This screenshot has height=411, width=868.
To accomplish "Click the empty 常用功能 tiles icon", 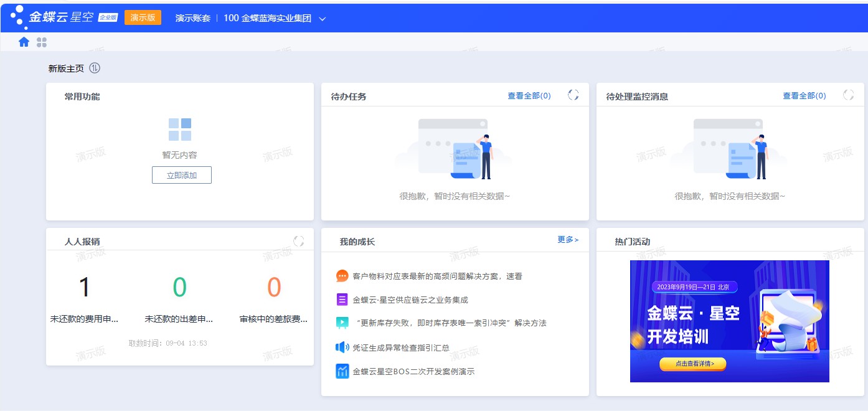I will pyautogui.click(x=180, y=130).
